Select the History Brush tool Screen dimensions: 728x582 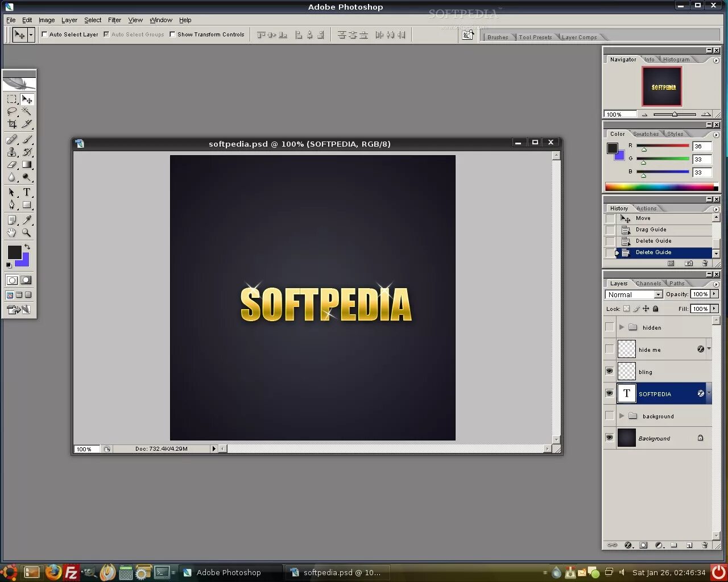pyautogui.click(x=27, y=152)
